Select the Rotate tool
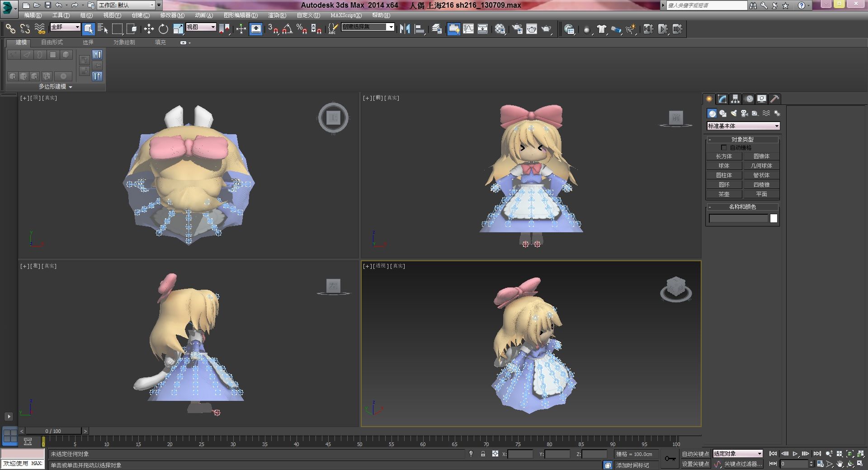The width and height of the screenshot is (868, 470). (163, 29)
